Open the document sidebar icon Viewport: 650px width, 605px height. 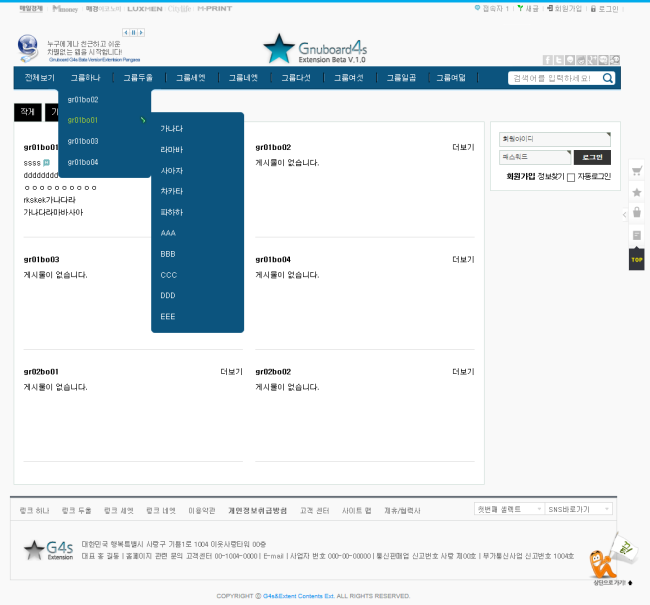637,235
